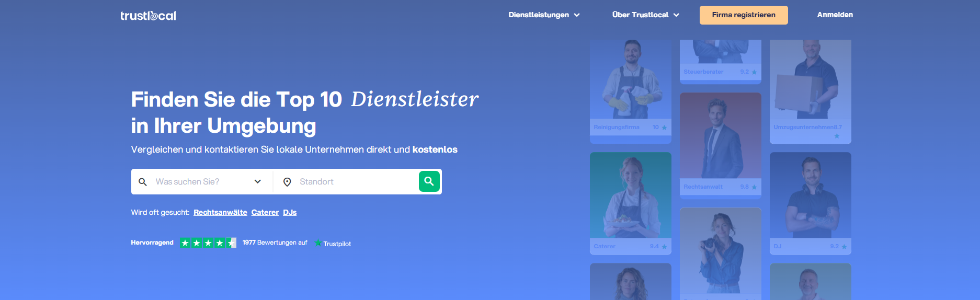980x300 pixels.
Task: Click the Firma registrieren button
Action: [x=744, y=15]
